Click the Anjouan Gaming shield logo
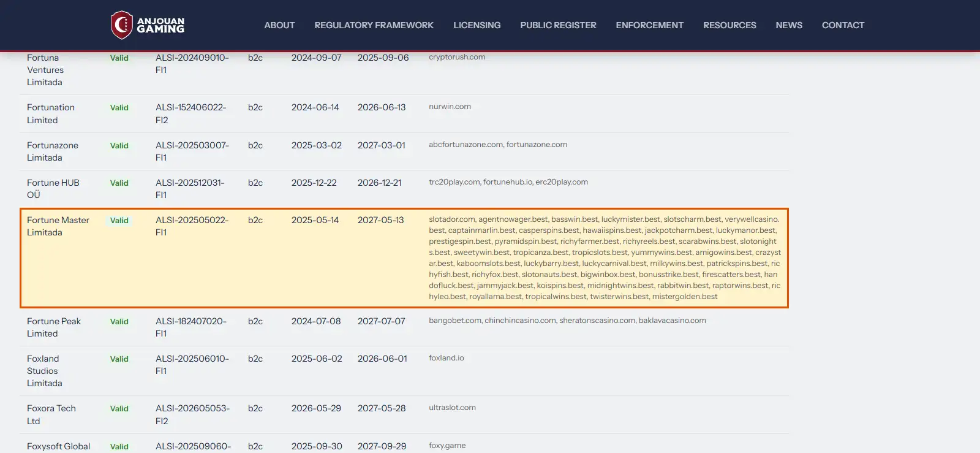 pyautogui.click(x=122, y=25)
